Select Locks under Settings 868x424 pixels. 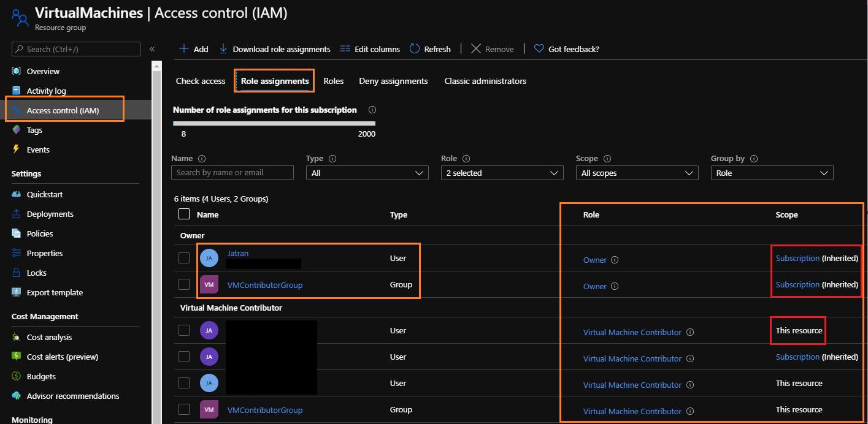37,272
